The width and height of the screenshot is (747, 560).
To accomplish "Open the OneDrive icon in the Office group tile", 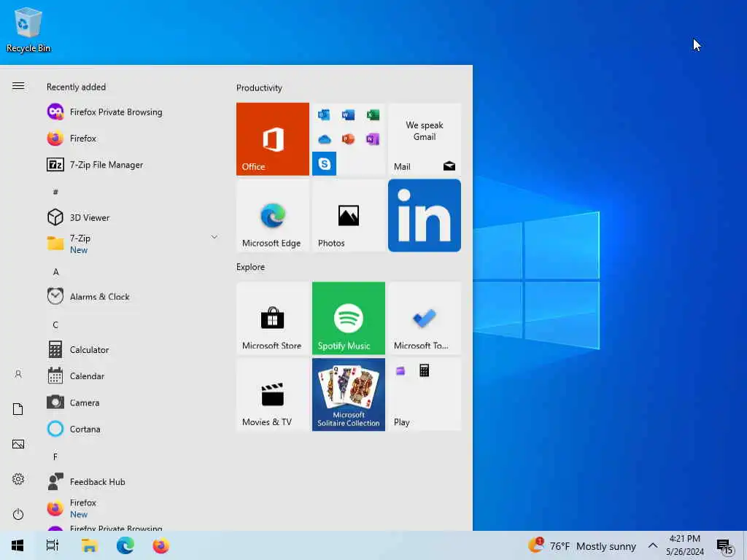I will (325, 139).
